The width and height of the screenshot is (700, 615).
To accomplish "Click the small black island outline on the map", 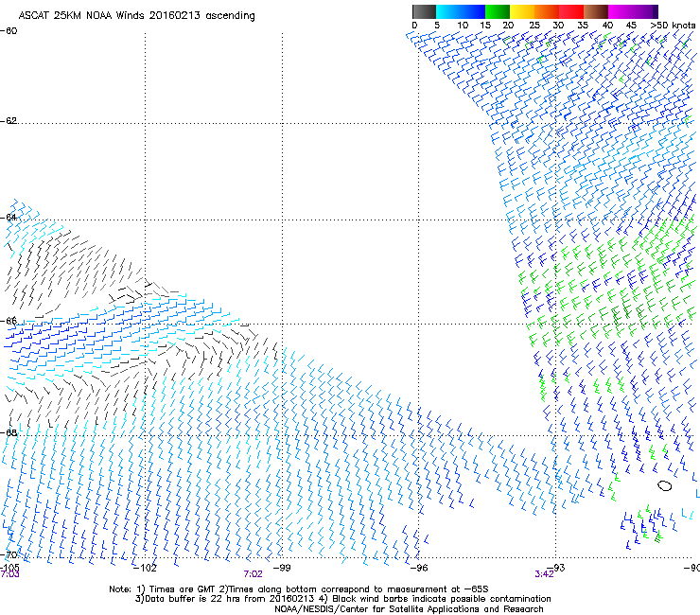I will click(665, 485).
